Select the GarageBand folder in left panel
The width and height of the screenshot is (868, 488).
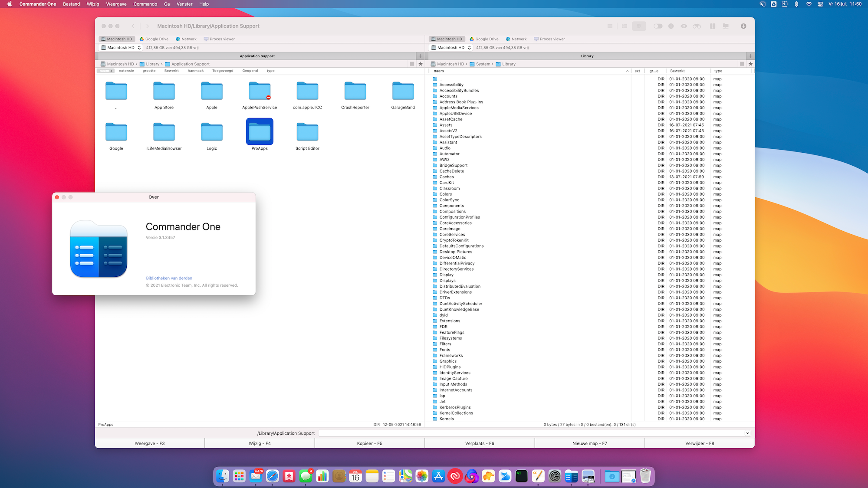[x=403, y=91]
